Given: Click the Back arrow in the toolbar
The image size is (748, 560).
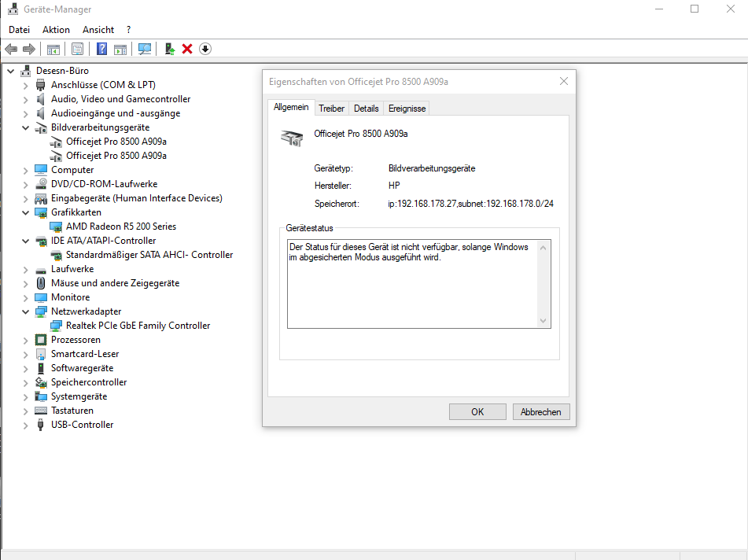Looking at the screenshot, I should click(11, 49).
